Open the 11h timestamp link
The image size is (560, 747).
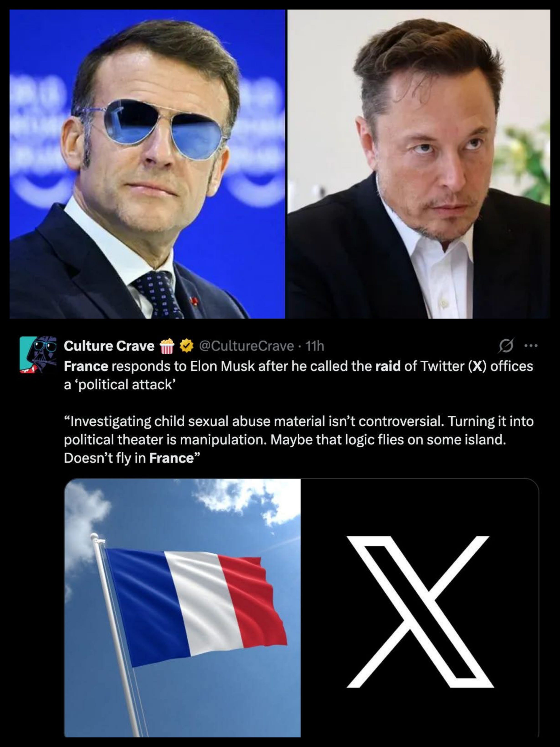tap(314, 346)
